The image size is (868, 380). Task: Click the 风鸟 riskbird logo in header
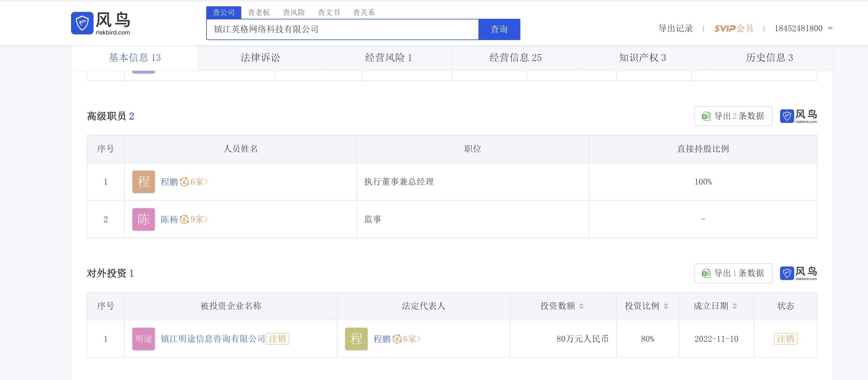click(100, 23)
